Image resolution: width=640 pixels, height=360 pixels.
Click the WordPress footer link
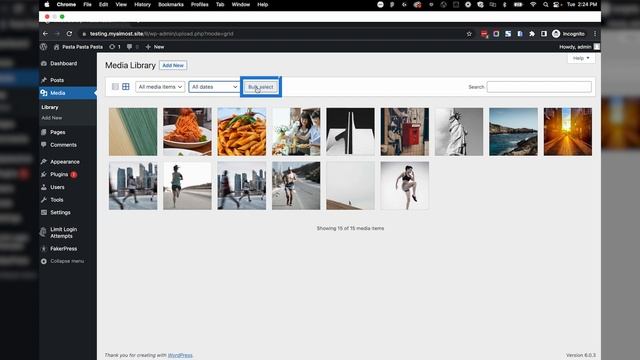pos(180,355)
